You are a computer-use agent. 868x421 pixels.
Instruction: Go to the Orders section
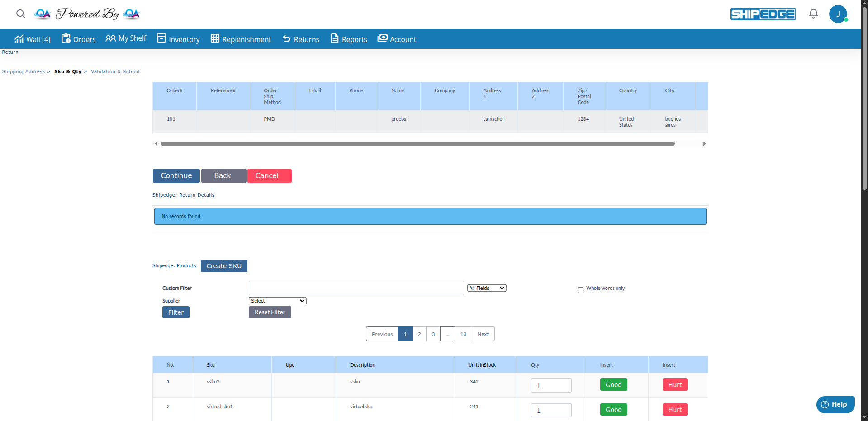[79, 39]
